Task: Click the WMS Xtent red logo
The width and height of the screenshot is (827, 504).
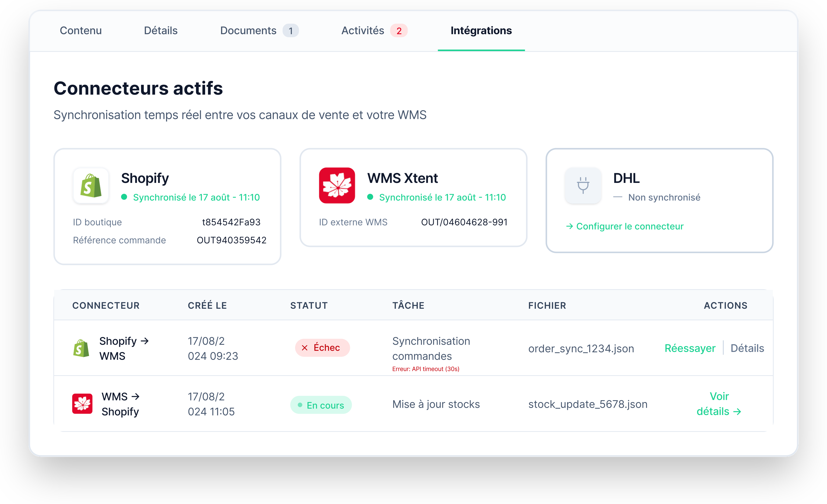Action: tap(337, 186)
